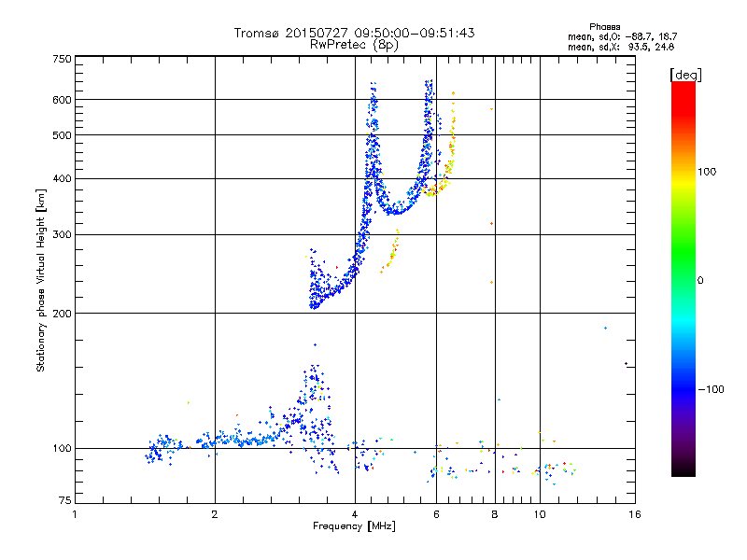The image size is (747, 560).
Task: Click the y-axis tick label '600'
Action: point(62,100)
